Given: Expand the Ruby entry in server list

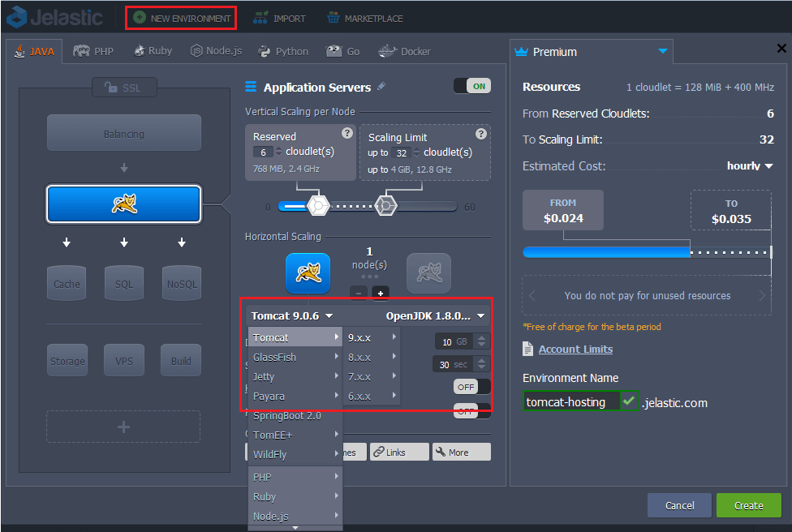Looking at the screenshot, I should point(295,496).
